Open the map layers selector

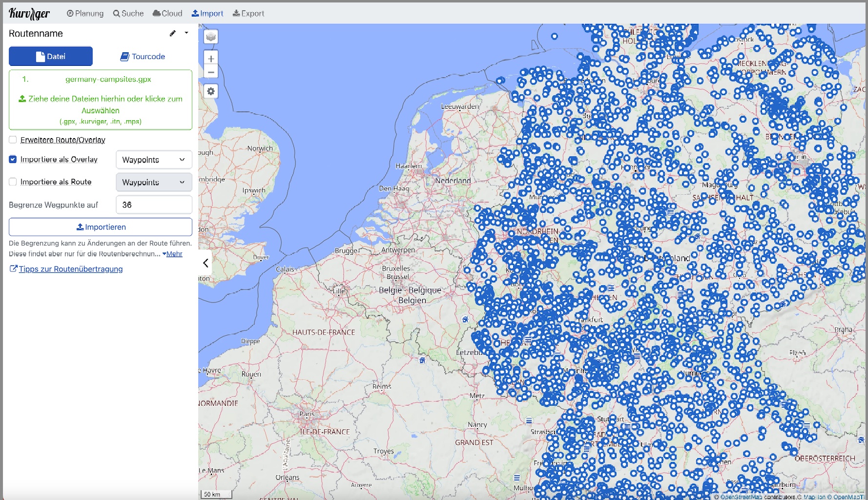coord(211,37)
